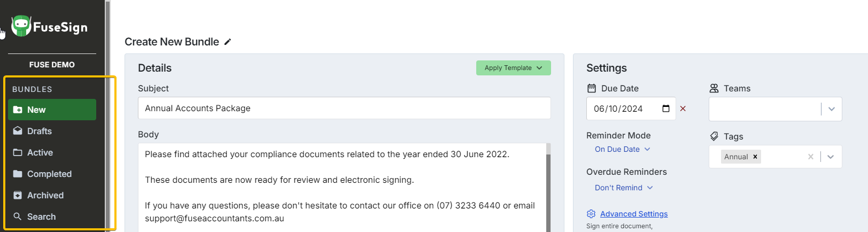
Task: Open the Active bundles menu item
Action: [40, 152]
